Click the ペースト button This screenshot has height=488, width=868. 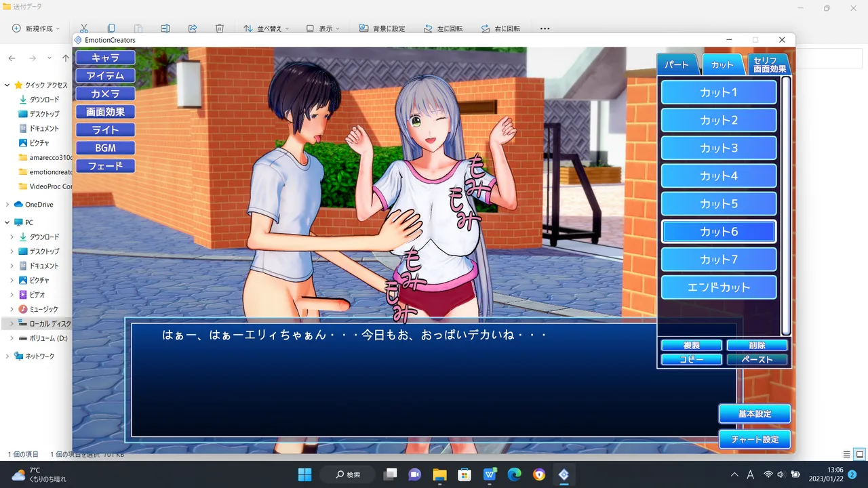click(x=757, y=359)
